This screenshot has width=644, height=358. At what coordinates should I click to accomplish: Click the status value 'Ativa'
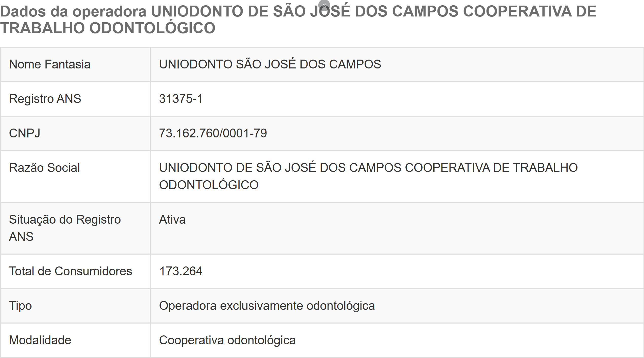(x=172, y=219)
